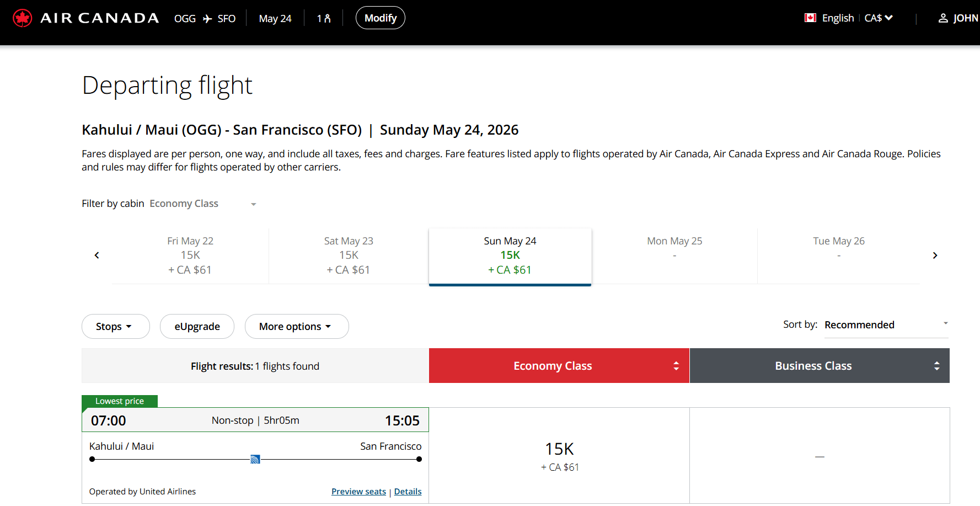980x506 pixels.
Task: Open the More options dropdown
Action: [x=296, y=327]
